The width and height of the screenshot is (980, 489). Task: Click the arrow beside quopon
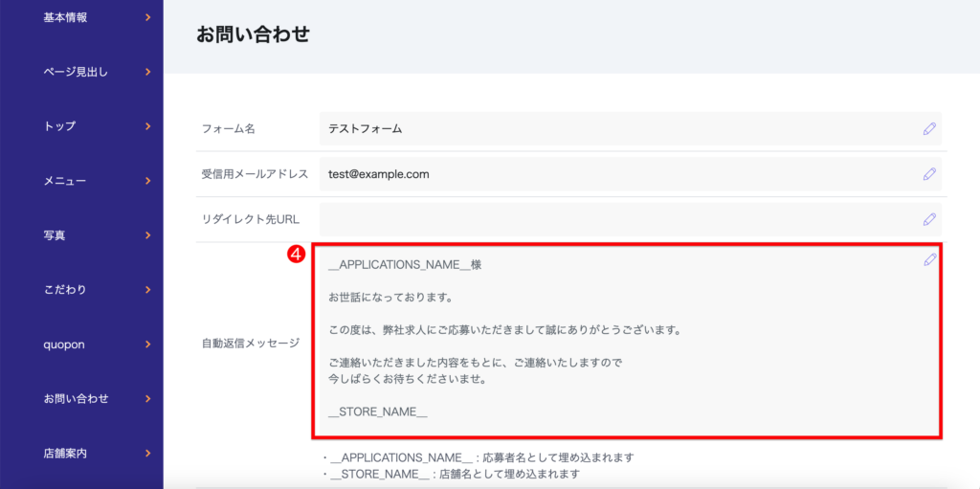click(x=147, y=345)
